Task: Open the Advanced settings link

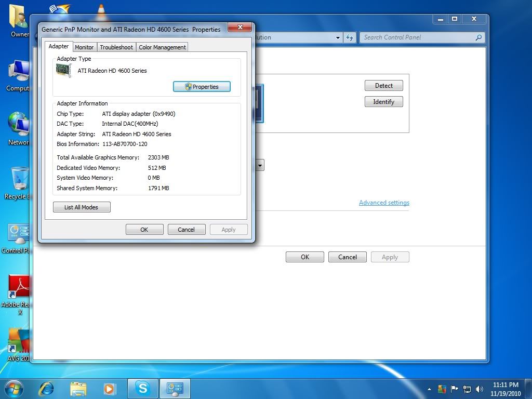Action: point(384,203)
